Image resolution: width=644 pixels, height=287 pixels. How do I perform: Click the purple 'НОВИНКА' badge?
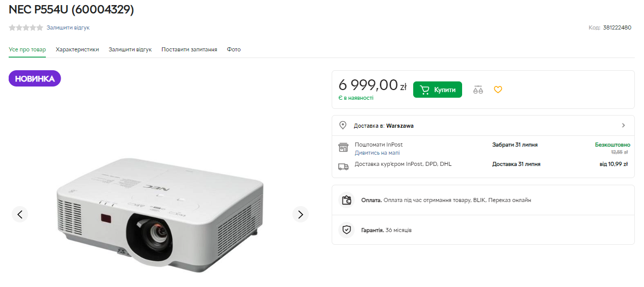tap(35, 79)
